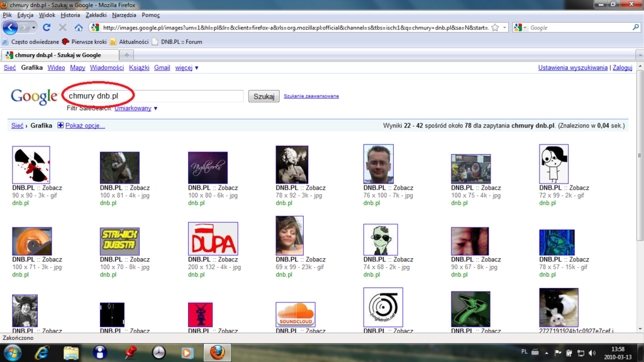Open Gmail link
The height and width of the screenshot is (362, 644).
[x=162, y=68]
